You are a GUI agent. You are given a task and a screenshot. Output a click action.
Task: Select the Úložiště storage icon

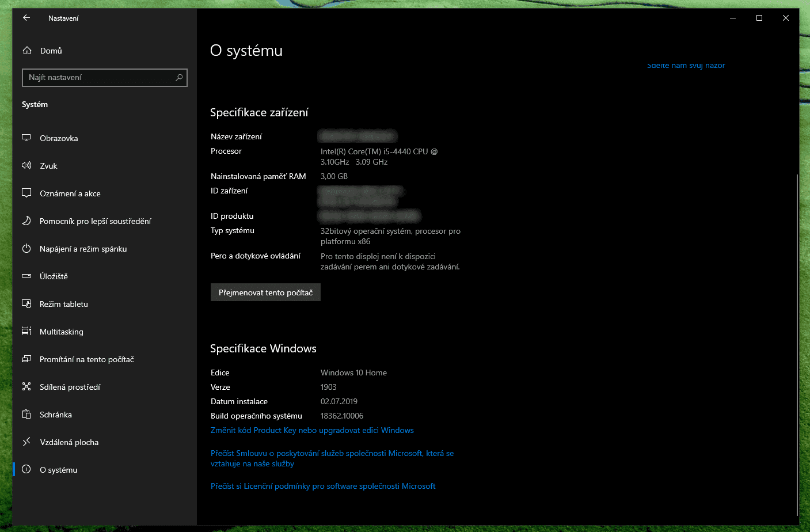coord(26,276)
